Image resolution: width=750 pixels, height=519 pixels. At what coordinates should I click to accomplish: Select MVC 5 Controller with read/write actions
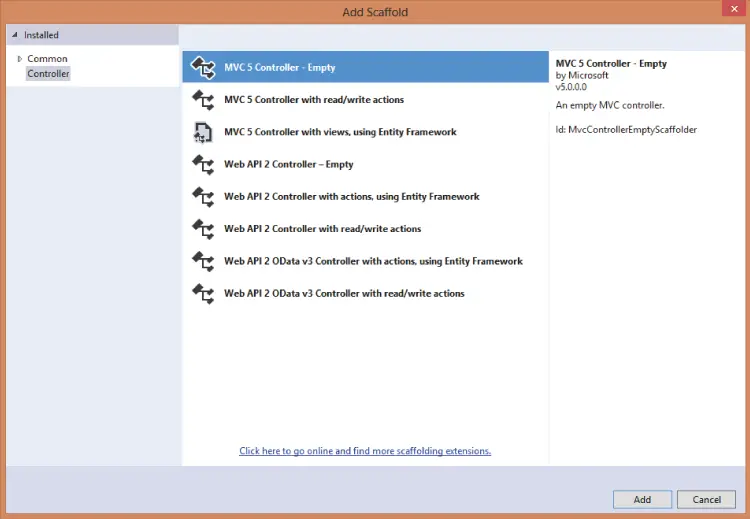365,99
